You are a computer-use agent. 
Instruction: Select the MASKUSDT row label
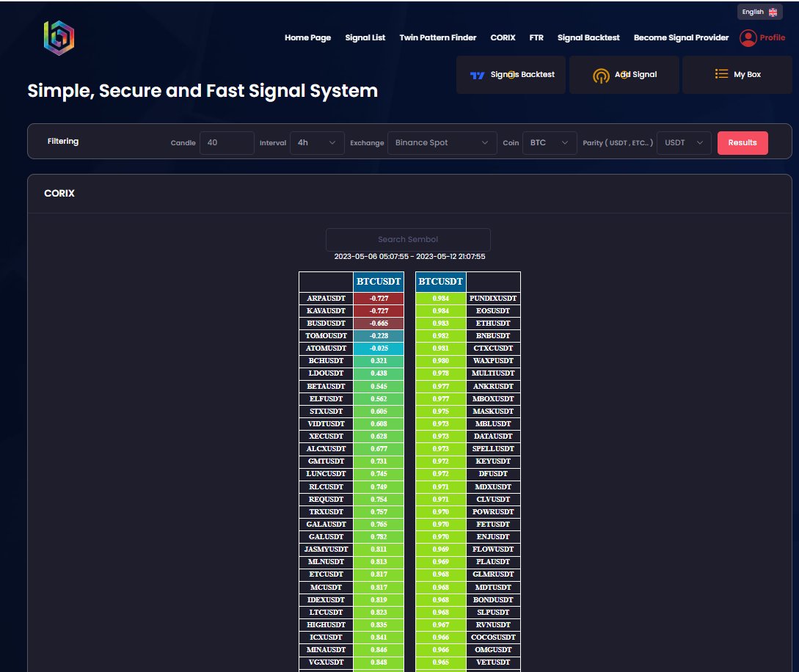coord(493,411)
